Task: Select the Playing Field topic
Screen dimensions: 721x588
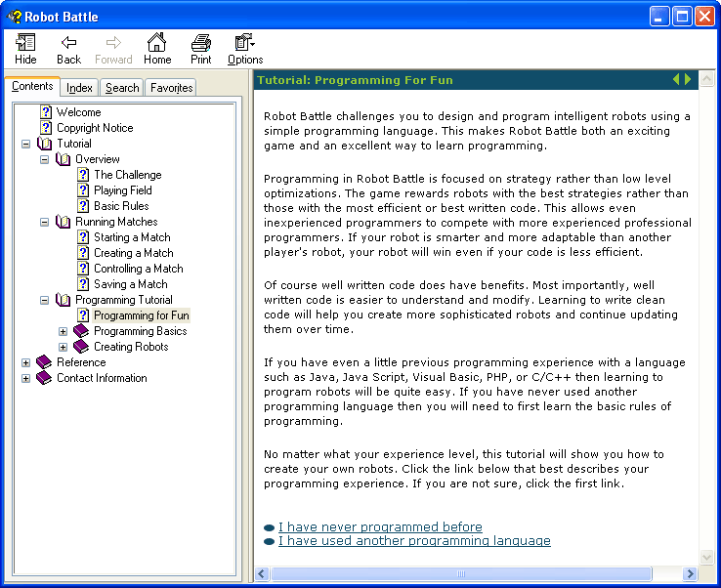Action: tap(122, 190)
